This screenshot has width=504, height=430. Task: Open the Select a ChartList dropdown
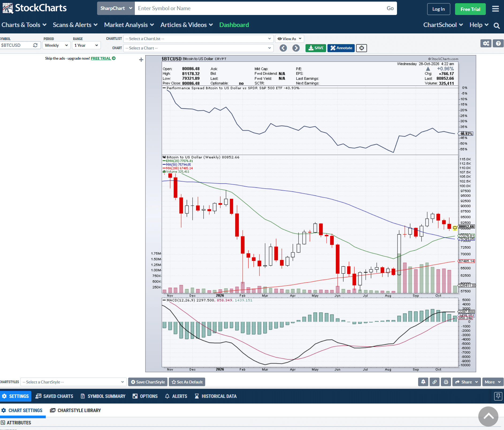(198, 39)
